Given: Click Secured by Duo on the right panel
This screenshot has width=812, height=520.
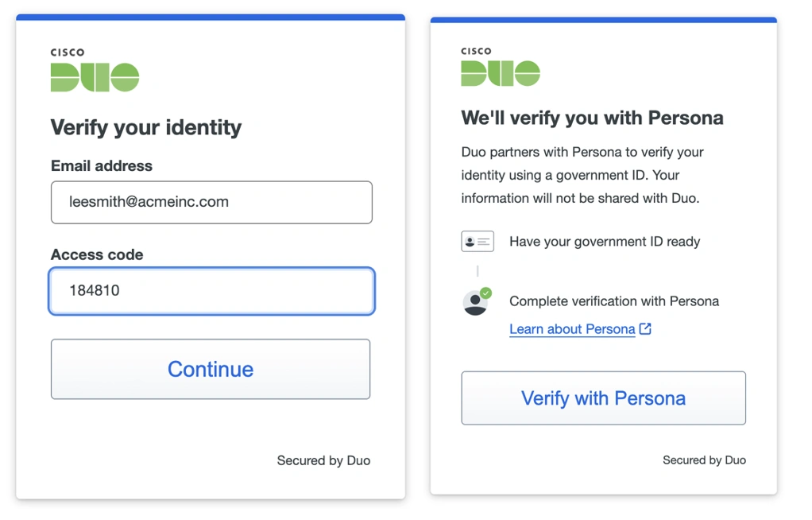Looking at the screenshot, I should 704,460.
